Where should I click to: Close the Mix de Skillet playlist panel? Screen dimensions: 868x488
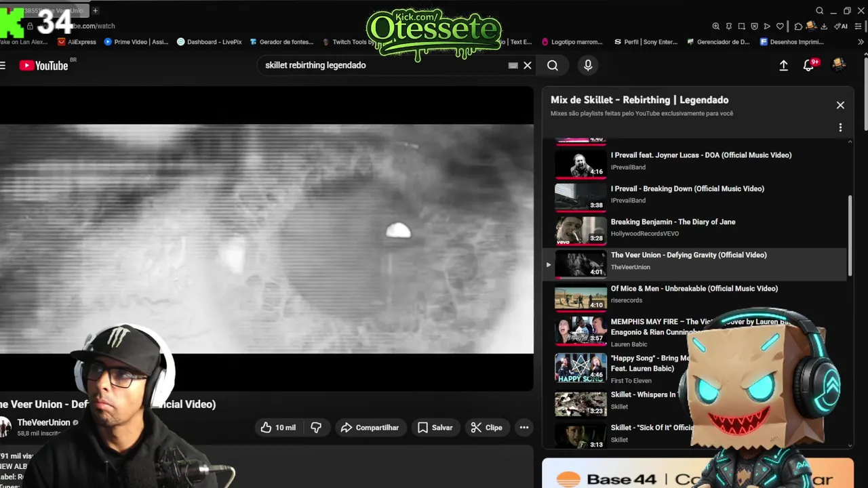(840, 105)
